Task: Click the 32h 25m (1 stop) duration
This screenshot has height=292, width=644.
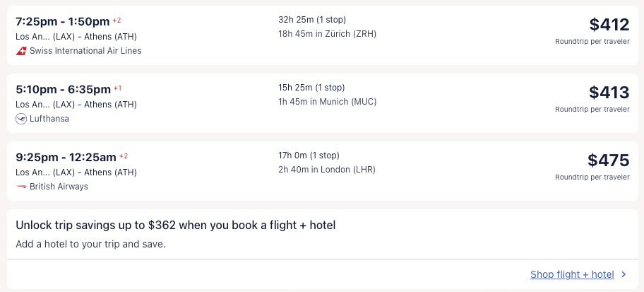Action: tap(312, 20)
